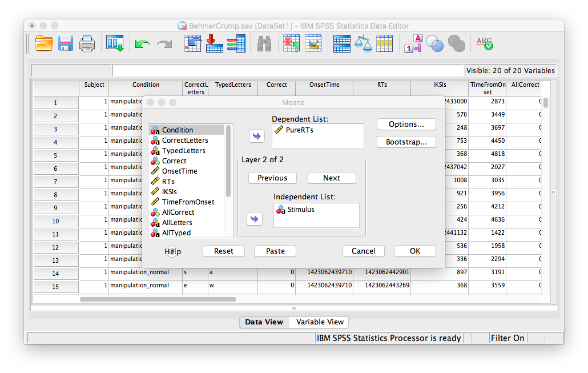Advance to Next layer

click(x=332, y=178)
